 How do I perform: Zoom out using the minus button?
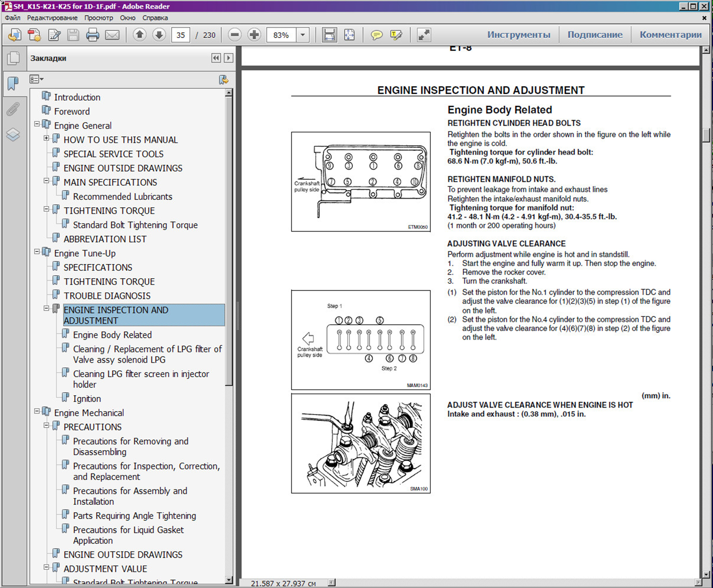[x=235, y=35]
